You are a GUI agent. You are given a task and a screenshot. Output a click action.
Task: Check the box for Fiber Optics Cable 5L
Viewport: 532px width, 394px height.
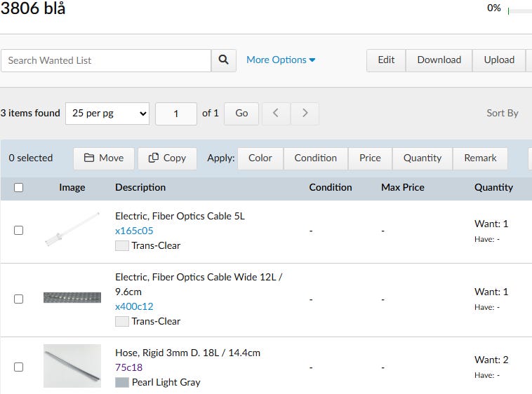click(x=19, y=230)
